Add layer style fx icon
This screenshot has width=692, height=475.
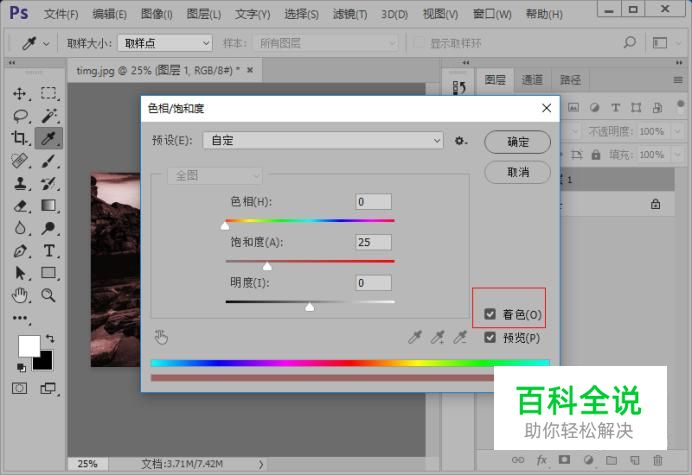click(x=542, y=460)
